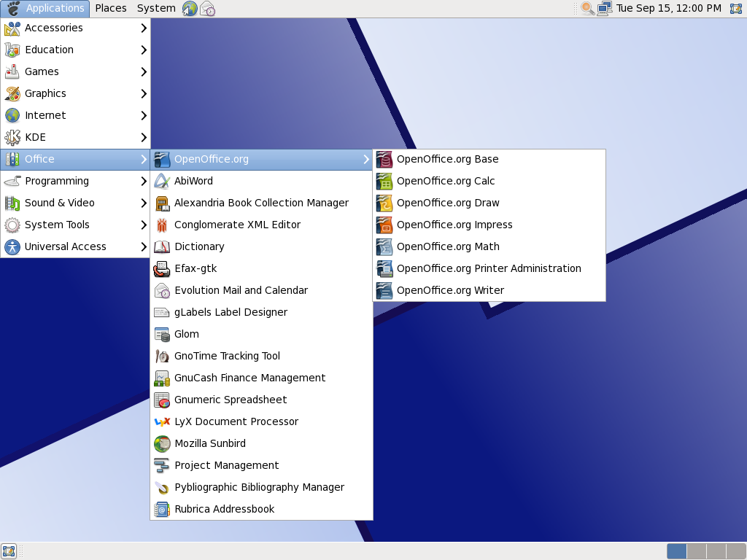Open the mail launcher in top panel
The height and width of the screenshot is (560, 747).
click(207, 9)
